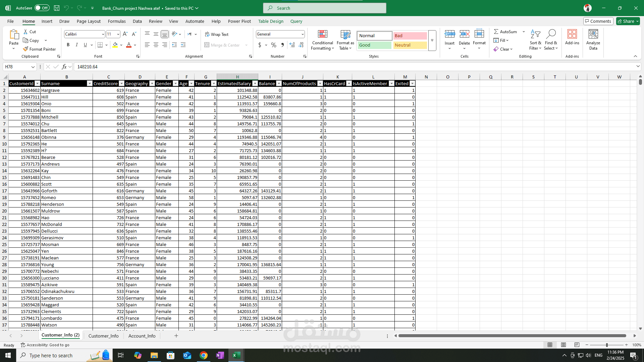644x362 pixels.
Task: Click the Undo icon
Action: coord(66,8)
